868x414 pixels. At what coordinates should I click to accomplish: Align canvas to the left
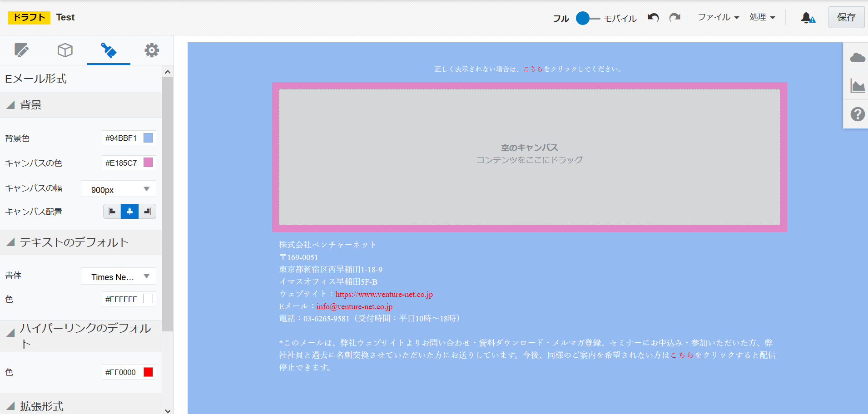[112, 212]
